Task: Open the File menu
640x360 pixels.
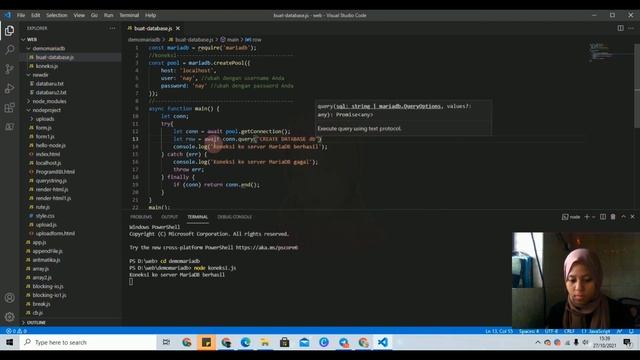Action: [21, 15]
